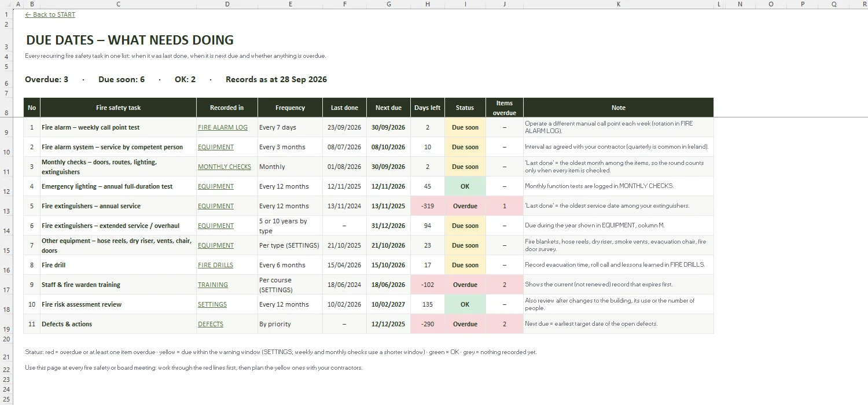Click the 'Recorded in' header cell
868x405 pixels.
click(227, 108)
